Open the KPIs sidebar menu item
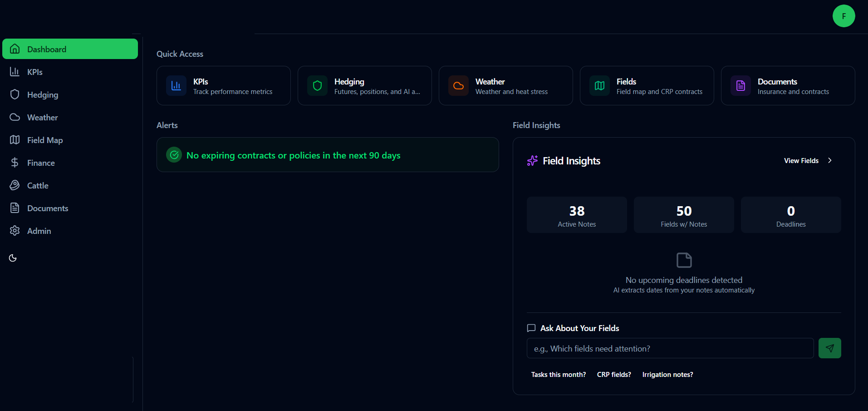Screen dimensions: 868x411 click(x=70, y=72)
